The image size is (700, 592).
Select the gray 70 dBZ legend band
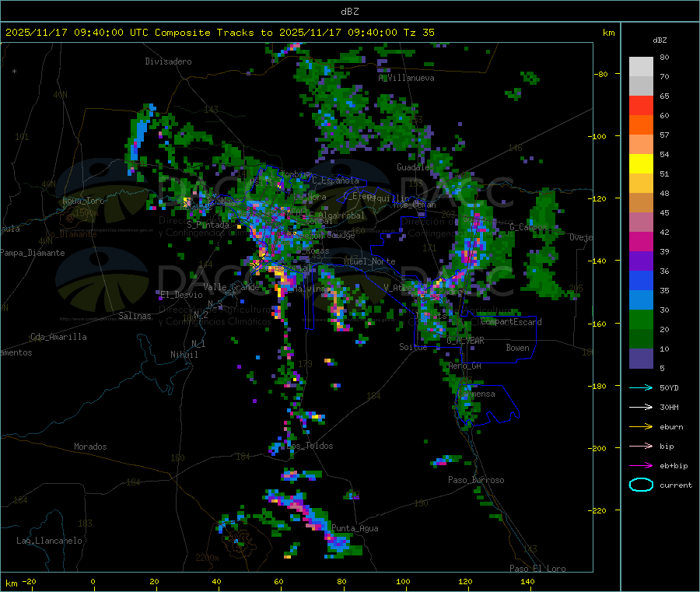tap(641, 86)
